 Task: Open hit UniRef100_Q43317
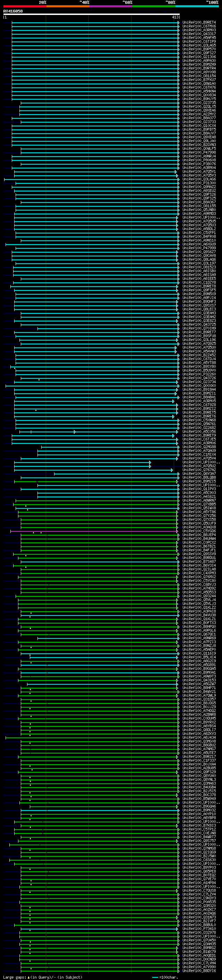point(199,34)
